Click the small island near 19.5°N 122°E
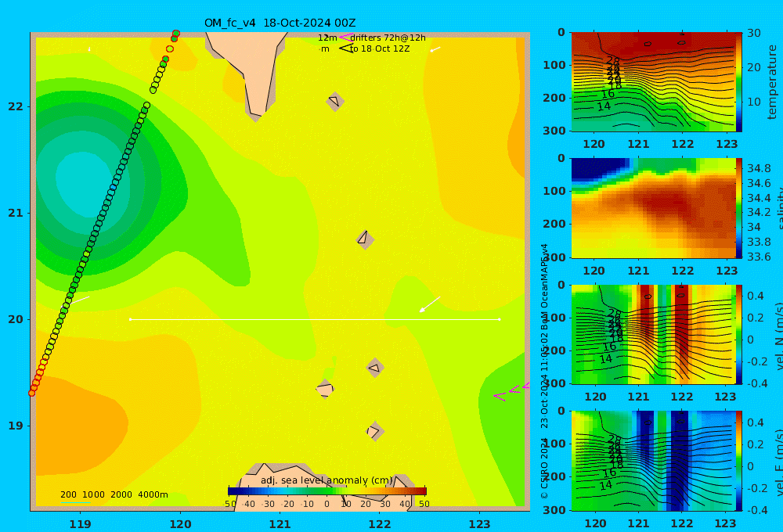 tap(374, 368)
